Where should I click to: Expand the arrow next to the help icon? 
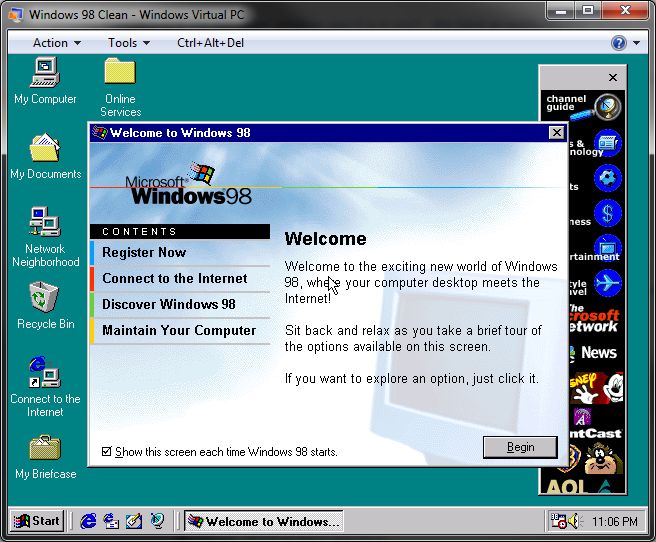coord(636,43)
